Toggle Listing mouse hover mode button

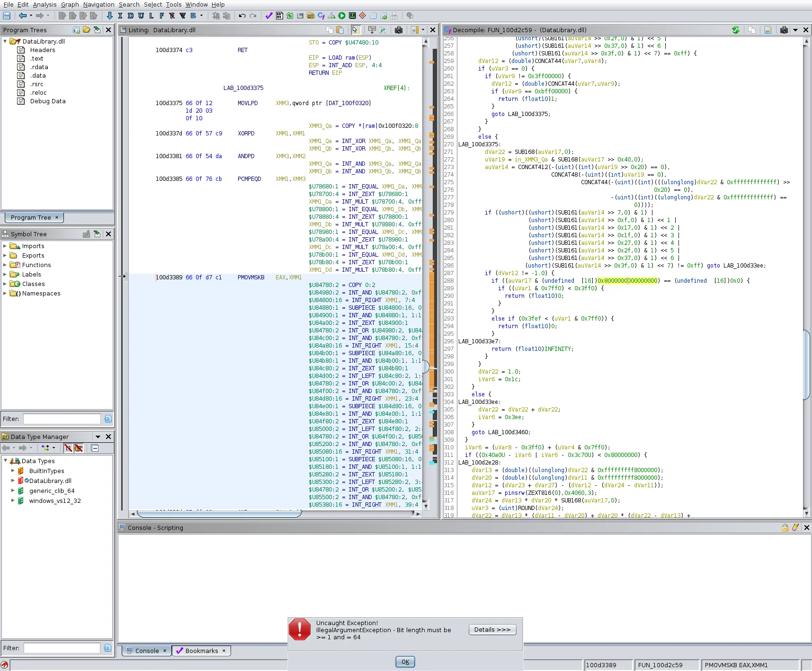pyautogui.click(x=356, y=30)
